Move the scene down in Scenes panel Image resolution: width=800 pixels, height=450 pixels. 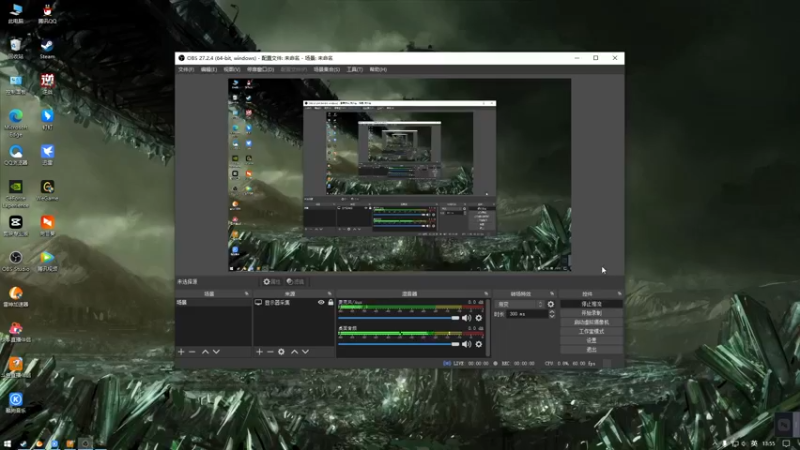click(216, 352)
